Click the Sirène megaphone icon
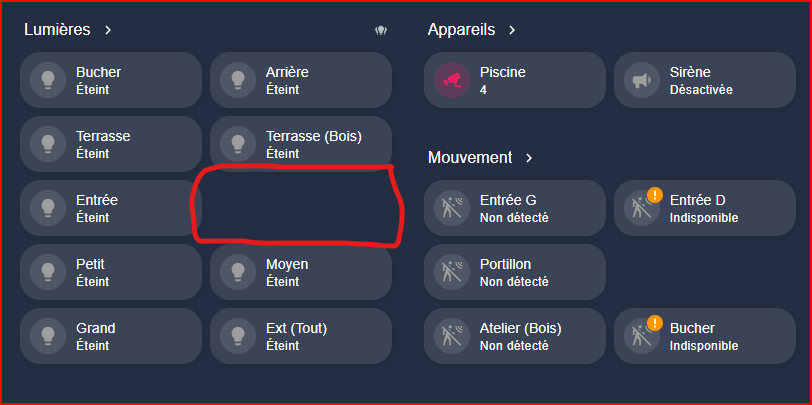812x405 pixels. click(642, 80)
